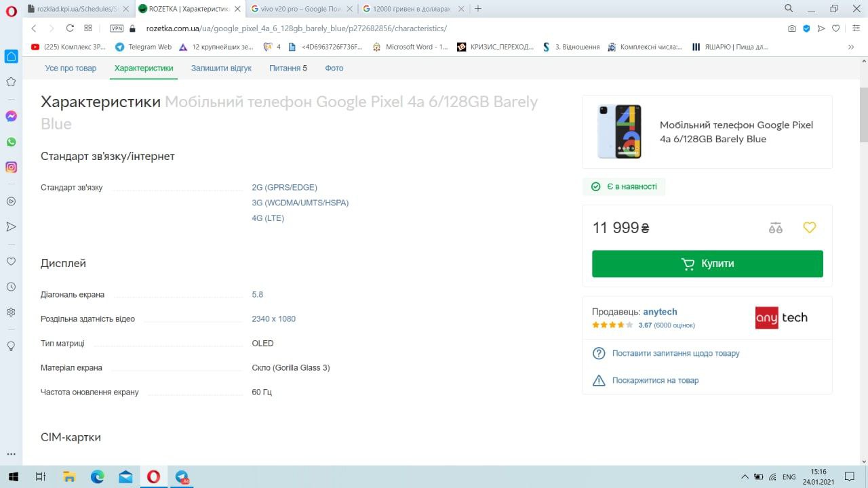Open File Explorer on the taskbar

coord(68,476)
